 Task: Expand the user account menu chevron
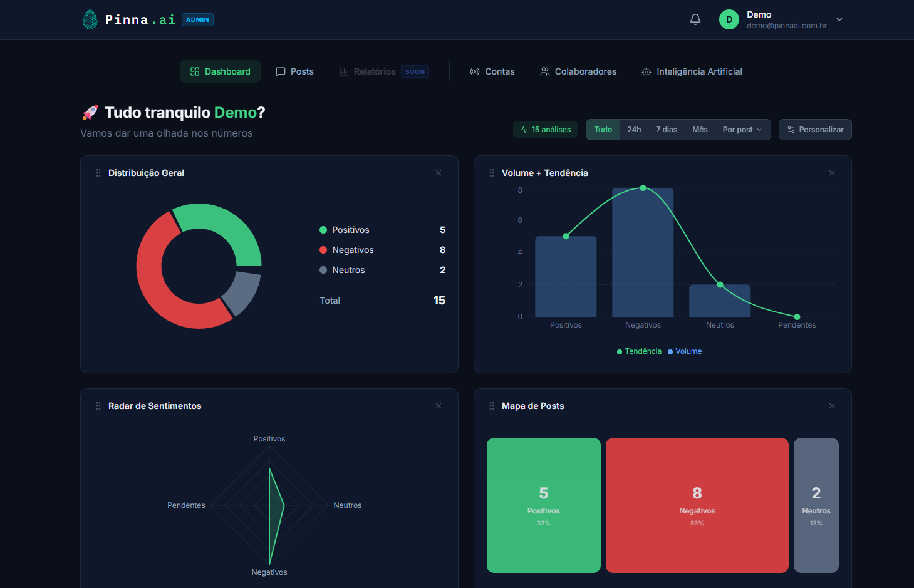coord(839,19)
